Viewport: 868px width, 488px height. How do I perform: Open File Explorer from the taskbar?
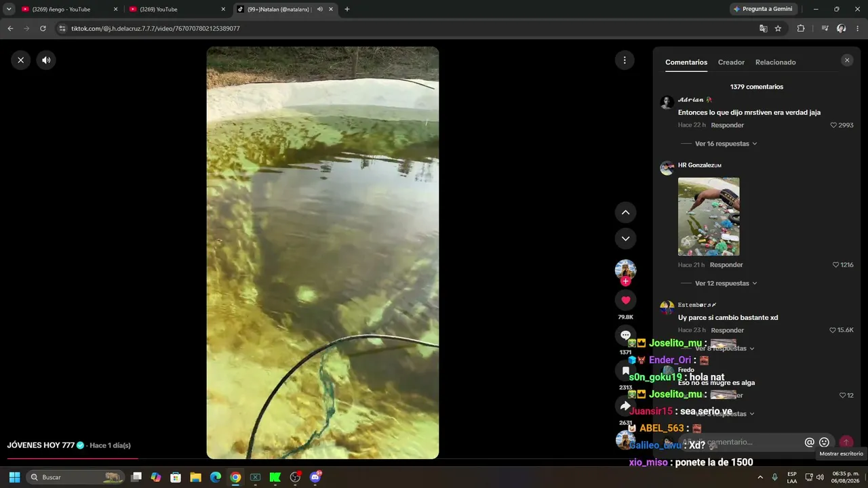point(195,477)
